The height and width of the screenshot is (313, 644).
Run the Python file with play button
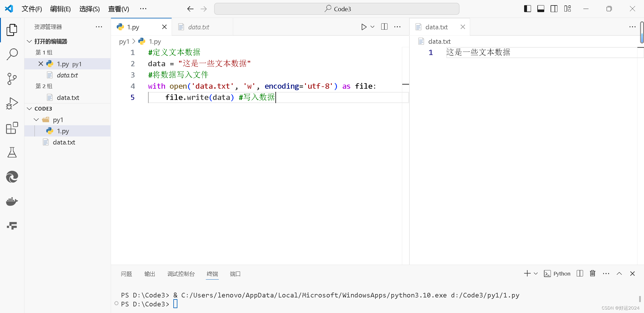click(364, 27)
